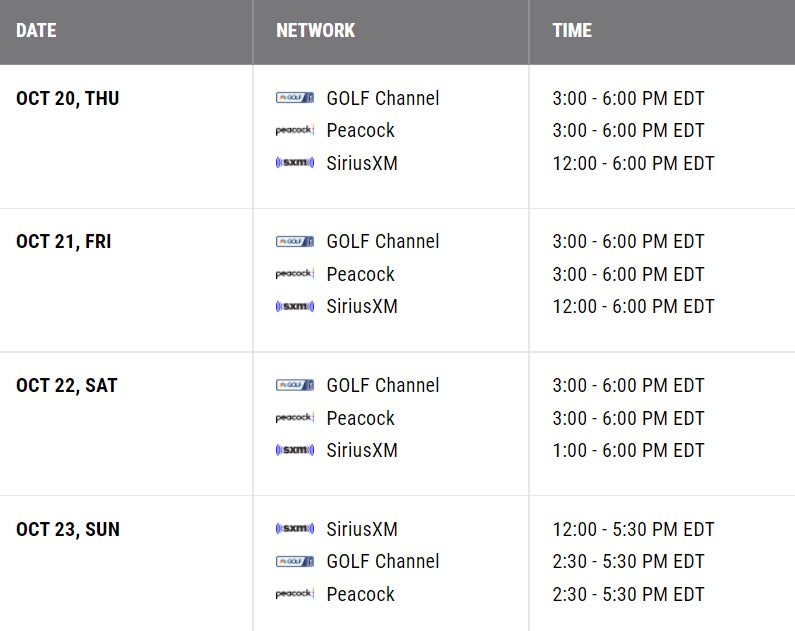Select the NETWORK column header

tap(315, 30)
